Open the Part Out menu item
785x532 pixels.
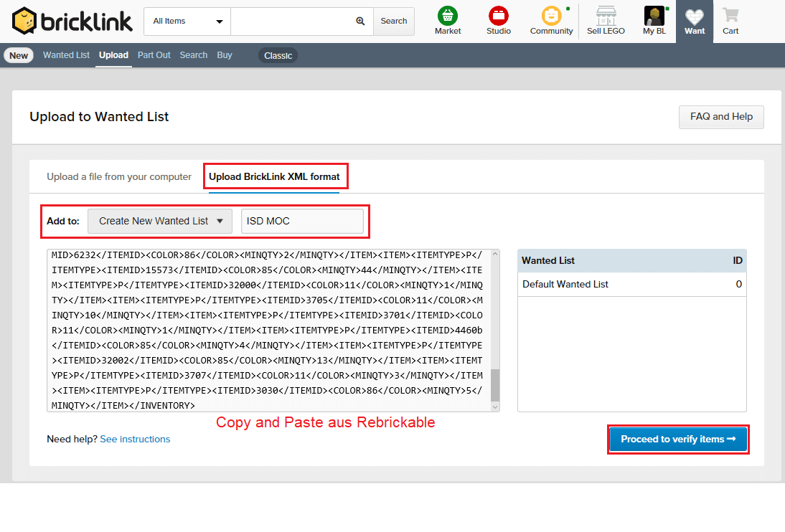coord(154,55)
